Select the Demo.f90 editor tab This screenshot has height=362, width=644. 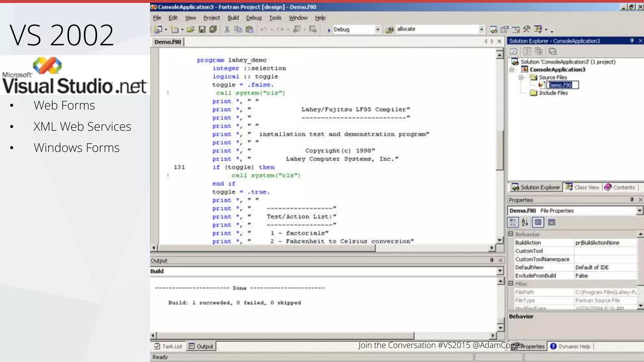pyautogui.click(x=168, y=42)
